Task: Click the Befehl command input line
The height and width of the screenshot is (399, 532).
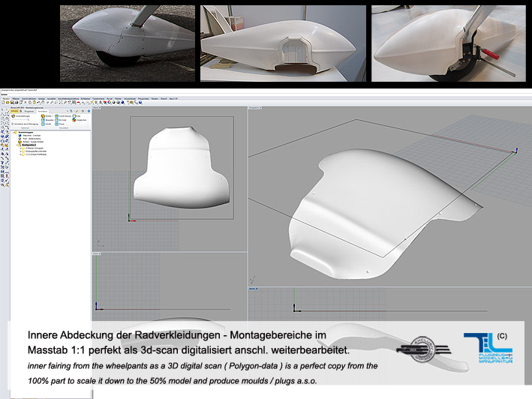Action: (266, 94)
